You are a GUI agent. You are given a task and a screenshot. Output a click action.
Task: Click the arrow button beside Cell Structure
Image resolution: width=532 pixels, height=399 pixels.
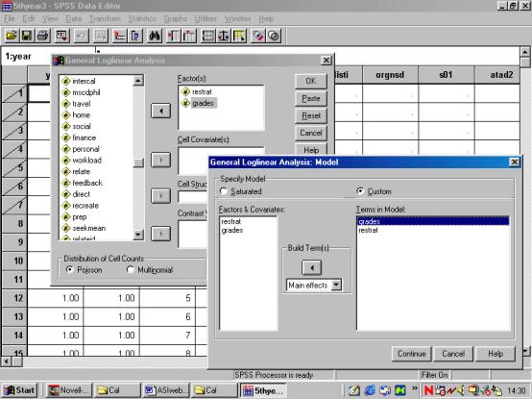(160, 196)
